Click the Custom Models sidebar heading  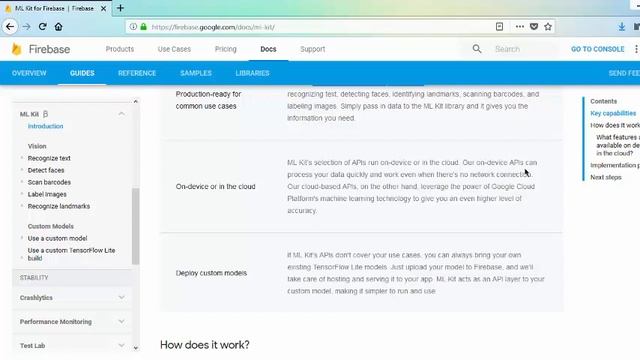tap(51, 226)
